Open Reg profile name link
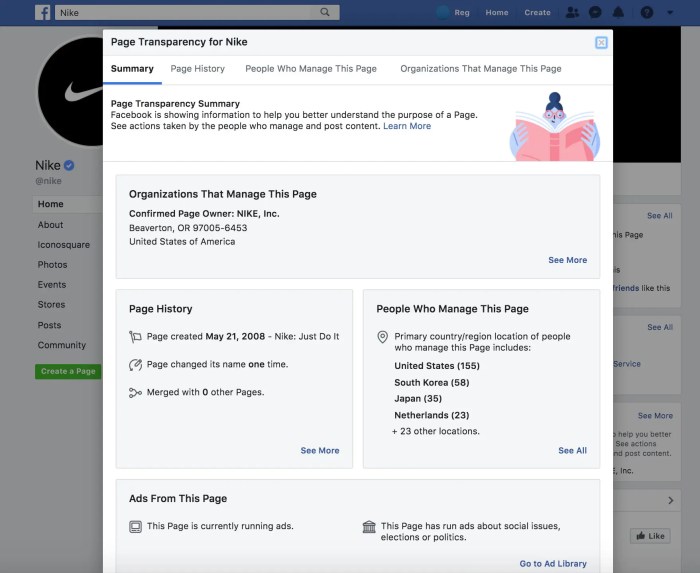Screen dimensions: 700x573 (462, 12)
